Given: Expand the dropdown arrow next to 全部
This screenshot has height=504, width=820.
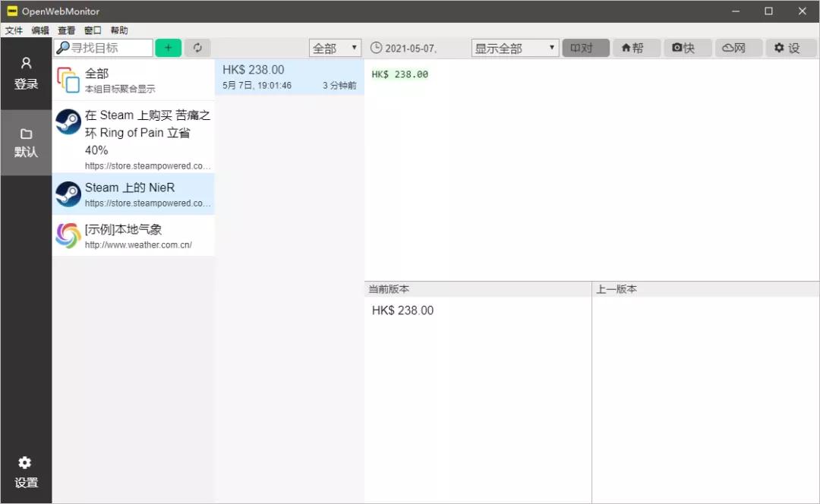Looking at the screenshot, I should tap(353, 47).
